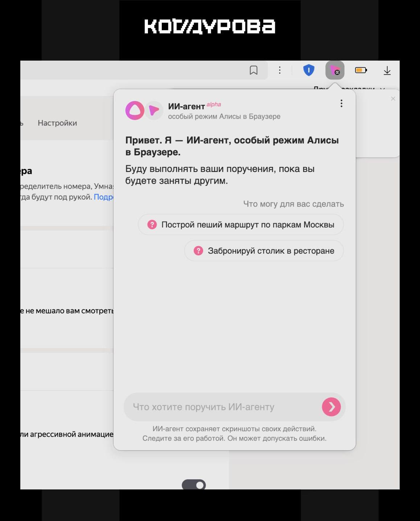Open the blue shield protection icon
The image size is (420, 521).
pos(309,70)
